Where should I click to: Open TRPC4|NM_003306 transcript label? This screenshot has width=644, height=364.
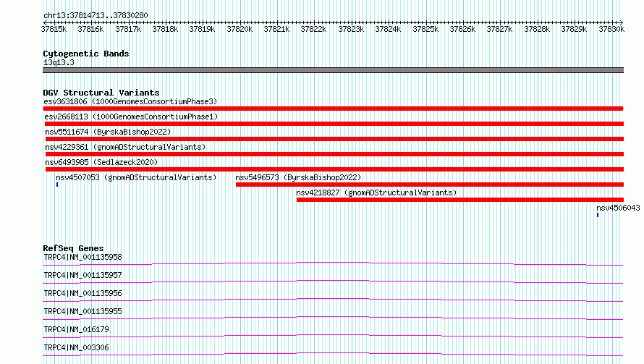pyautogui.click(x=76, y=347)
